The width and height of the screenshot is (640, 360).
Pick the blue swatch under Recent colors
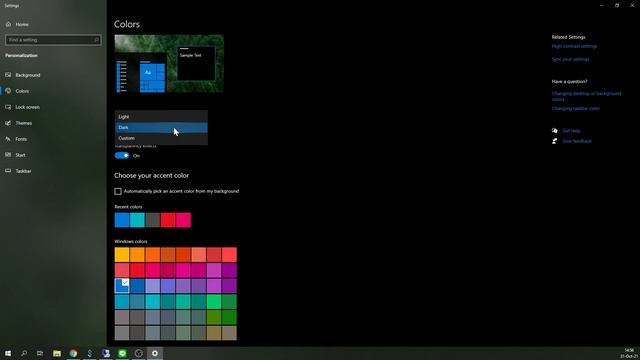point(122,220)
